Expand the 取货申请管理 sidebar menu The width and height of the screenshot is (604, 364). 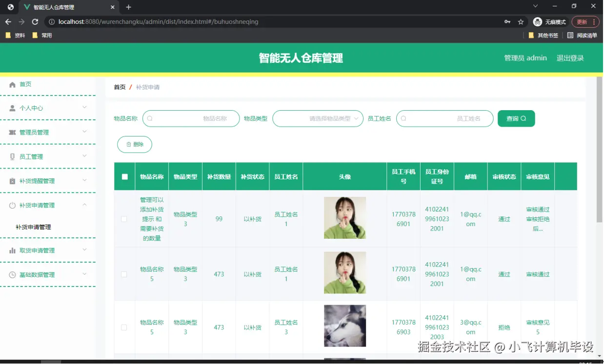coord(84,250)
